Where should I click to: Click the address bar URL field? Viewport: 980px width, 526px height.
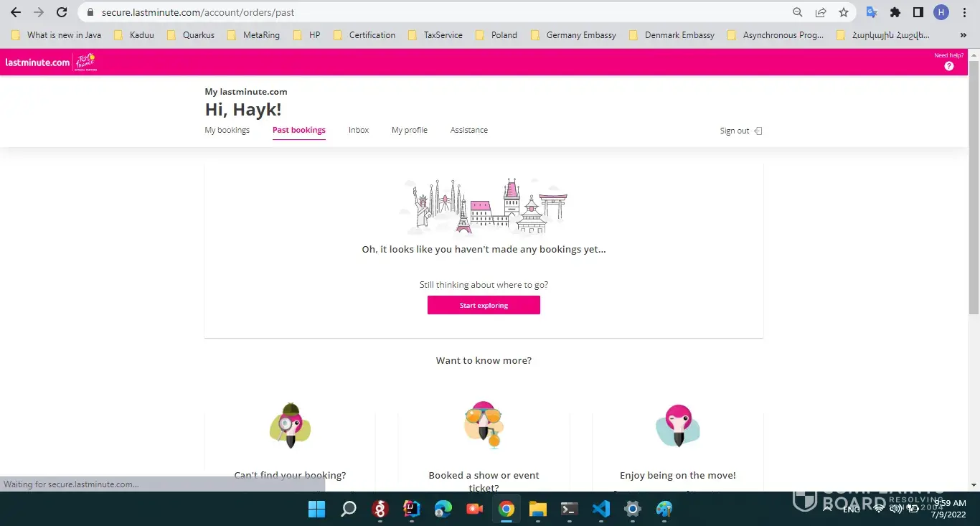click(x=430, y=12)
